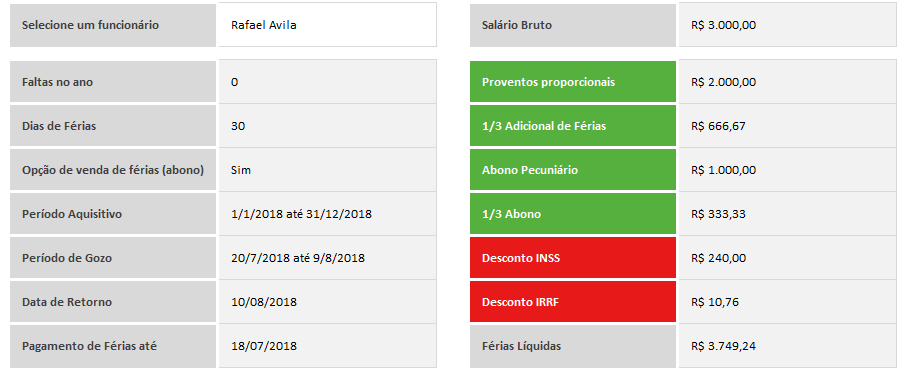Screen dimensions: 915x380
Task: Click the green Proventos proporcionais label
Action: [572, 82]
